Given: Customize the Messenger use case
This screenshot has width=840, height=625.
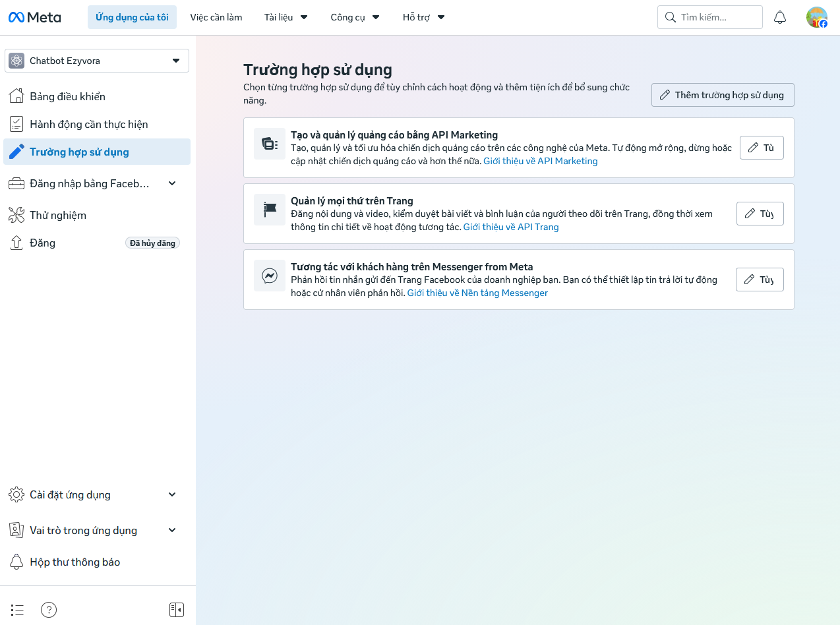Looking at the screenshot, I should 760,280.
